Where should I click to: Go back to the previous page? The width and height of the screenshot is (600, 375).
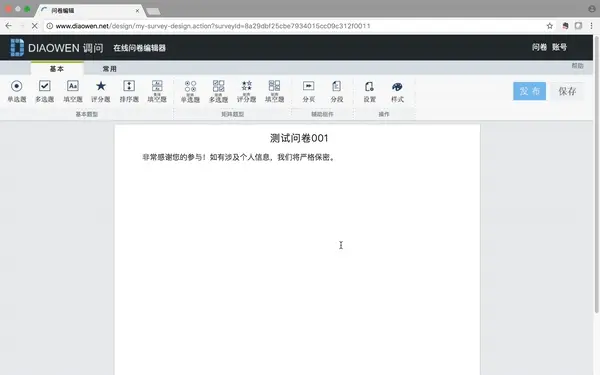tap(8, 26)
